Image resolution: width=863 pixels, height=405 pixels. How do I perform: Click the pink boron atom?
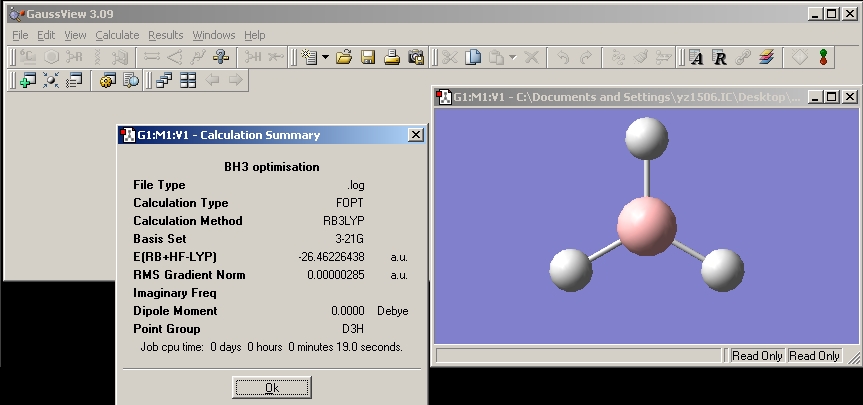pyautogui.click(x=647, y=226)
